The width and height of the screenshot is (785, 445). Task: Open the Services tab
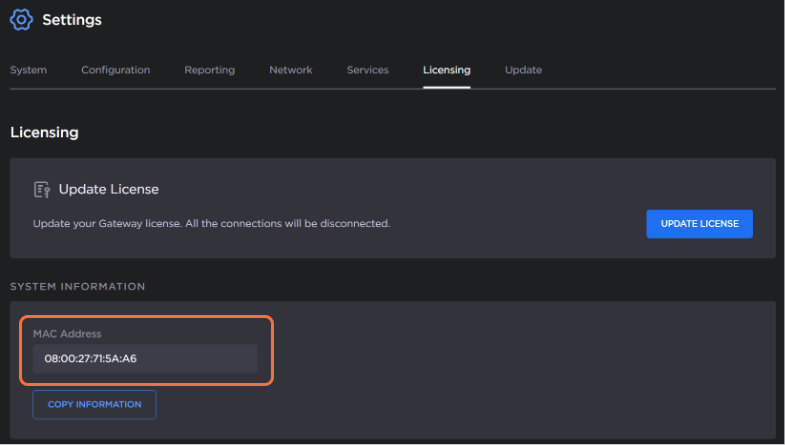(368, 70)
